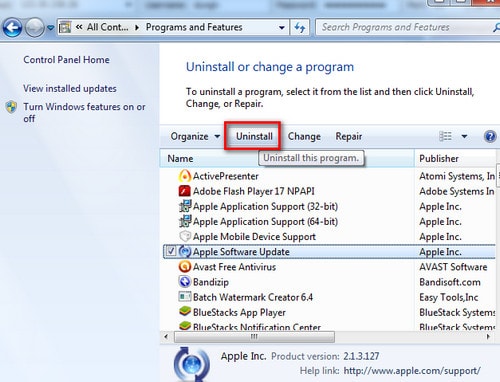This screenshot has width=500, height=382.
Task: Click Apple Software Update row icon
Action: (185, 251)
